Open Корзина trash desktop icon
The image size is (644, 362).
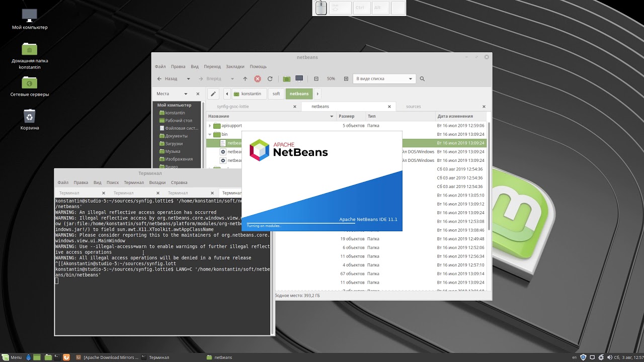[x=30, y=120]
